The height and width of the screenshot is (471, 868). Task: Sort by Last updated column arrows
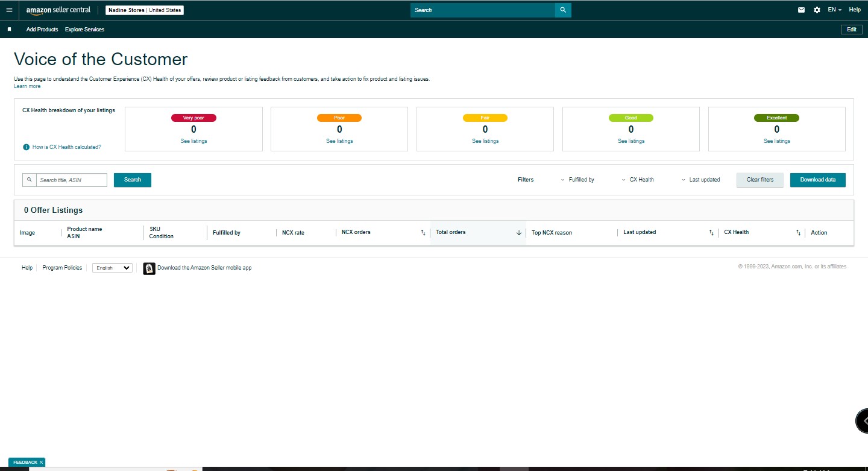point(711,233)
